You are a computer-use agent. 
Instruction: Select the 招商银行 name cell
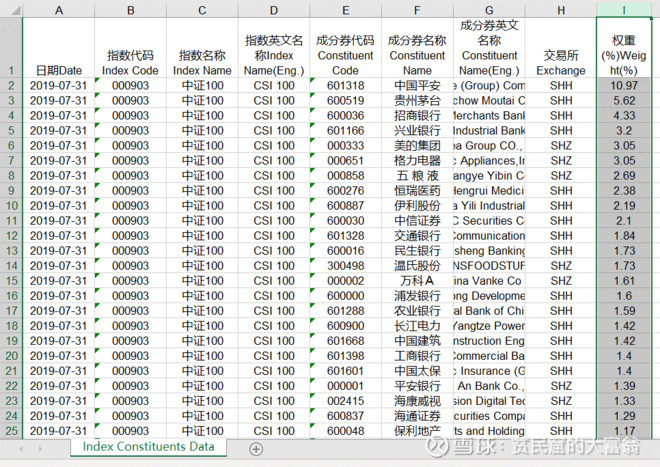(417, 115)
